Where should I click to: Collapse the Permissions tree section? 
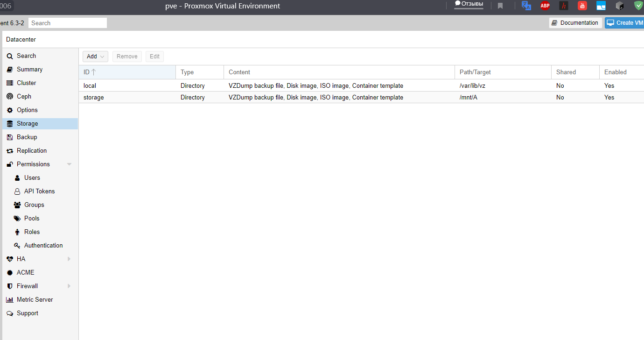click(x=70, y=164)
